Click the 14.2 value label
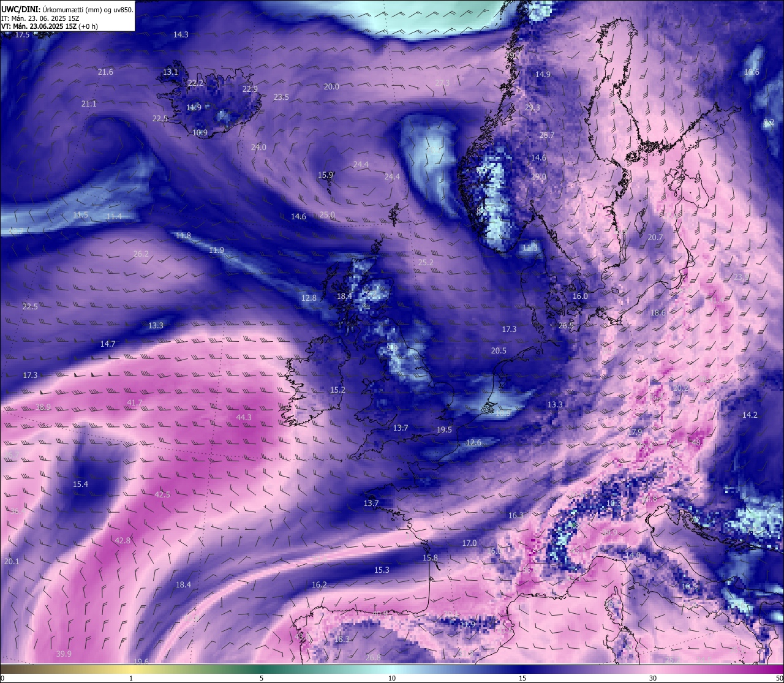This screenshot has height=683, width=784. pyautogui.click(x=750, y=415)
